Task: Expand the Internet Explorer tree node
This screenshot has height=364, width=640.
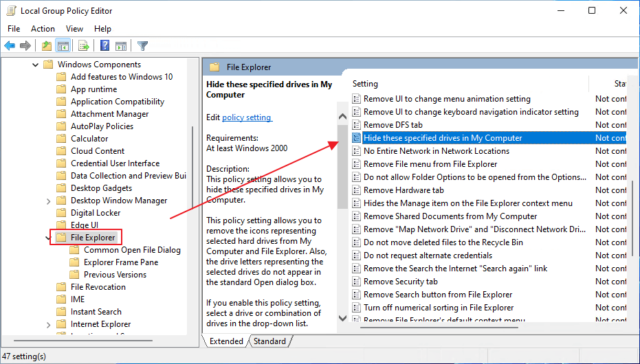Action: point(48,324)
